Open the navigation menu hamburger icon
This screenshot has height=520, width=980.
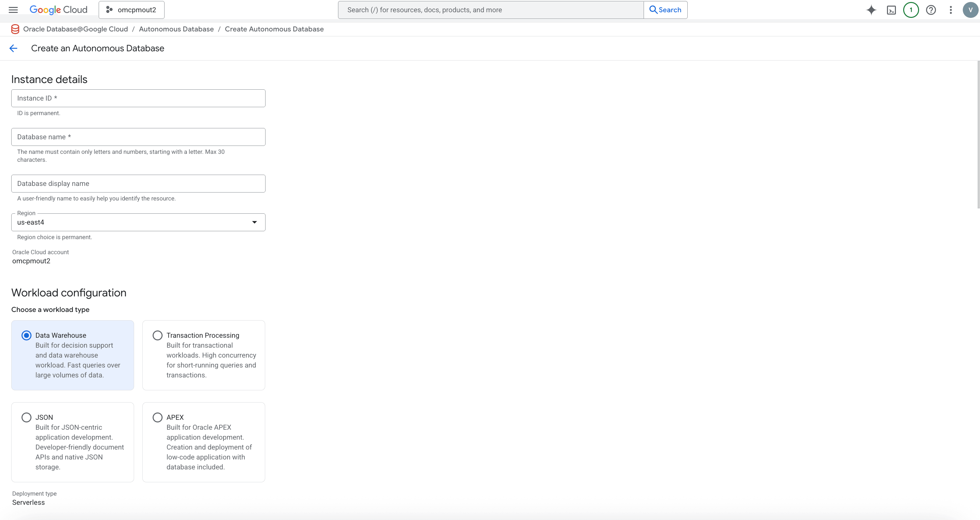point(13,10)
